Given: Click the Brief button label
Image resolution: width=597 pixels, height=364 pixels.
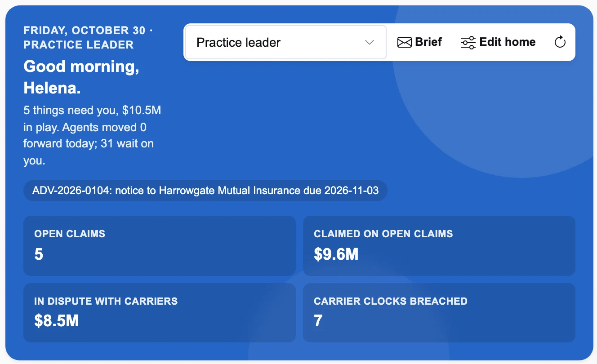Looking at the screenshot, I should click(428, 42).
